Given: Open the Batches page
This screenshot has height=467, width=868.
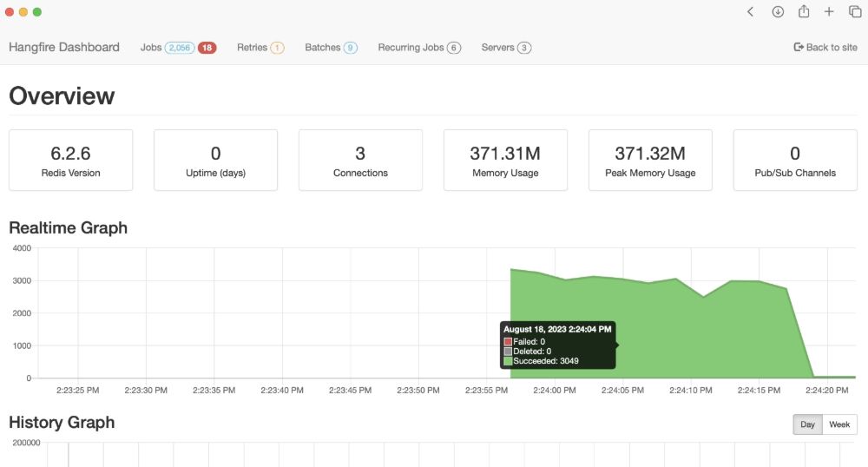Looking at the screenshot, I should [x=322, y=47].
